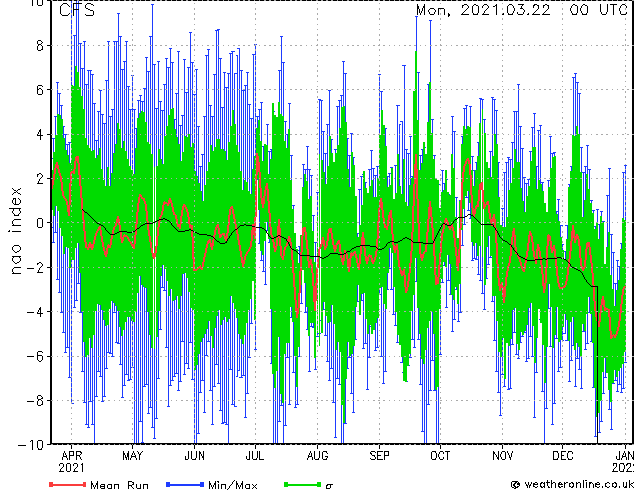Select the JUL month label on x-axis

pyautogui.click(x=255, y=456)
